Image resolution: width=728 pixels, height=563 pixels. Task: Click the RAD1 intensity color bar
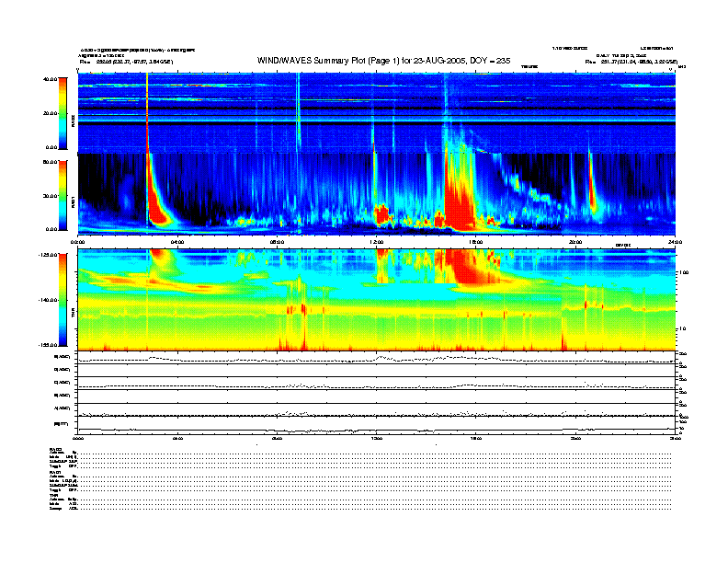(x=63, y=195)
